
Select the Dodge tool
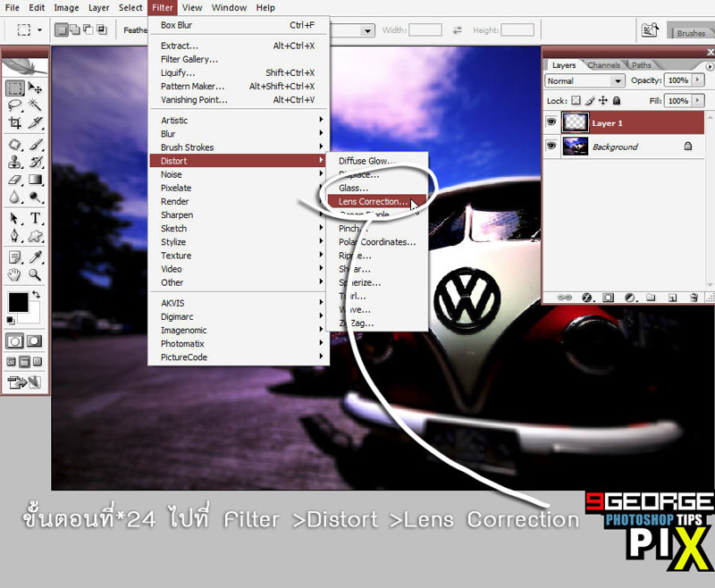tap(35, 197)
